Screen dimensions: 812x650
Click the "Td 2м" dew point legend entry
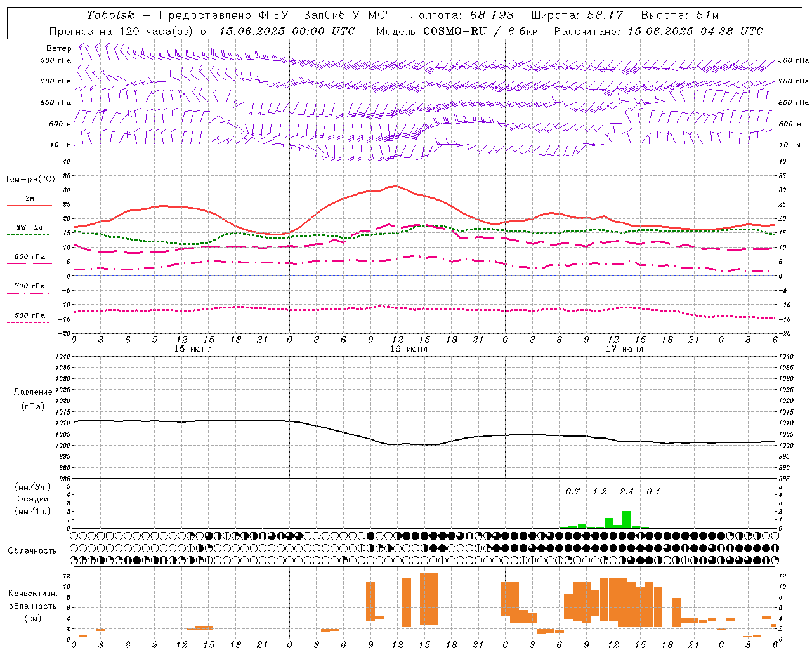(x=29, y=227)
